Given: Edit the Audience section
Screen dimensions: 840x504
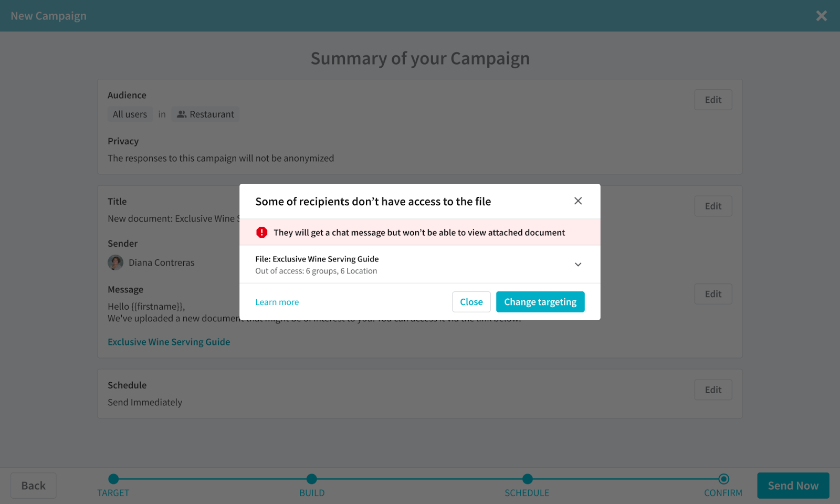Looking at the screenshot, I should [713, 100].
